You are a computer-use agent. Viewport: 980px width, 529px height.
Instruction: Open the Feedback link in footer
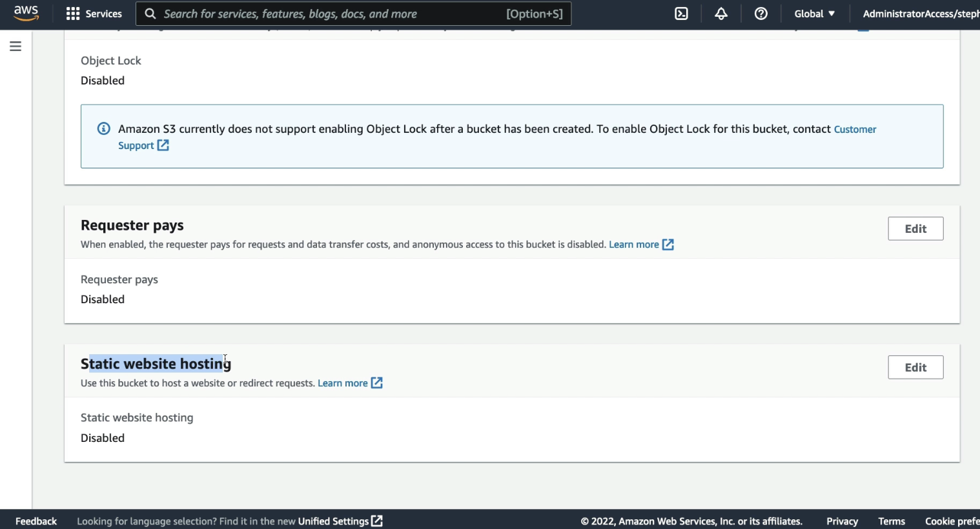tap(36, 521)
